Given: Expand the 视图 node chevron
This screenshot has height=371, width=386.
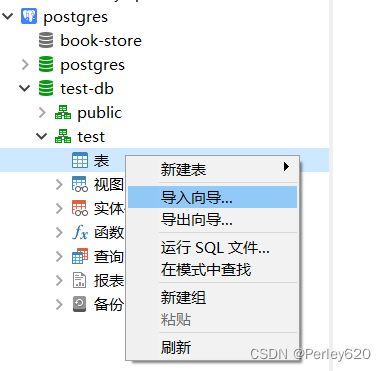Looking at the screenshot, I should 59,184.
